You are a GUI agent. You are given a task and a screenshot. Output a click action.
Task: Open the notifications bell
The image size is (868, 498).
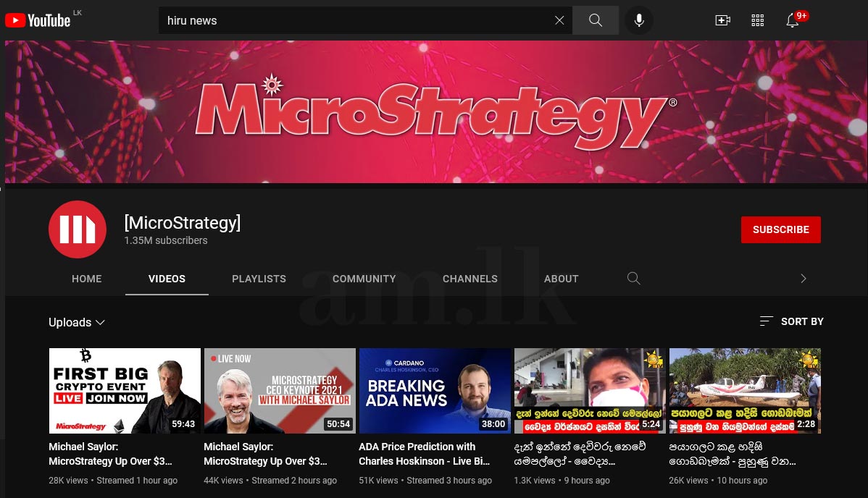pyautogui.click(x=793, y=20)
